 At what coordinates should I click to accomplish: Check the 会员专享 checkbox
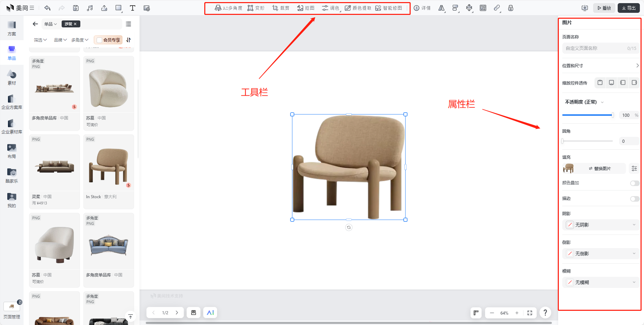(x=99, y=40)
